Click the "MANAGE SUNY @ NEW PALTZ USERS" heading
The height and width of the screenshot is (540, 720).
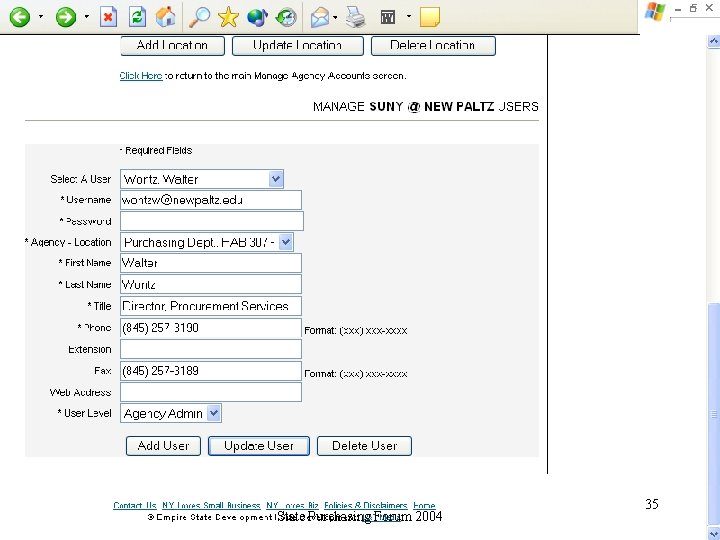click(426, 107)
